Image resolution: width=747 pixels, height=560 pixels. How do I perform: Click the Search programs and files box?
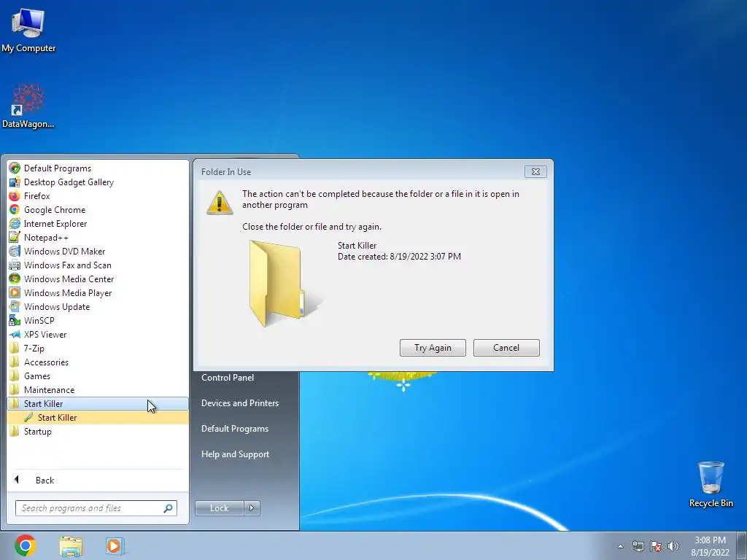pyautogui.click(x=96, y=508)
